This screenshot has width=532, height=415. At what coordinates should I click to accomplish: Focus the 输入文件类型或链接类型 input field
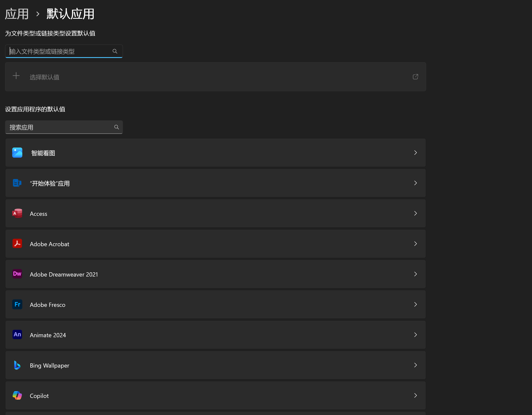pos(64,51)
